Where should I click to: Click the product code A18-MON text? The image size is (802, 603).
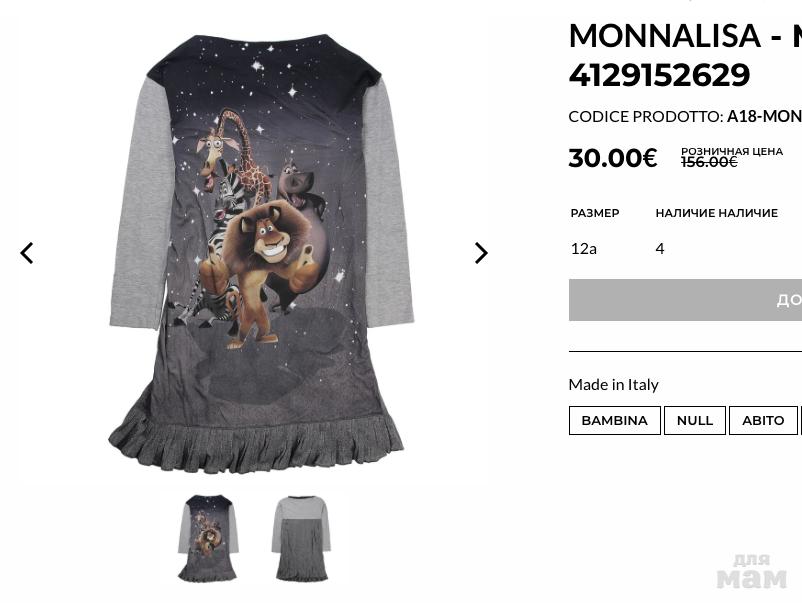click(764, 117)
